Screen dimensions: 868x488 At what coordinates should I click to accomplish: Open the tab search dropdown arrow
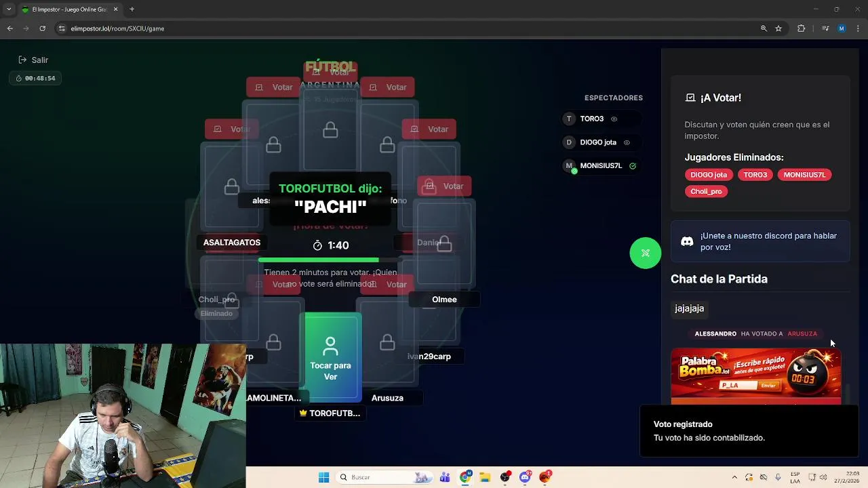[9, 9]
